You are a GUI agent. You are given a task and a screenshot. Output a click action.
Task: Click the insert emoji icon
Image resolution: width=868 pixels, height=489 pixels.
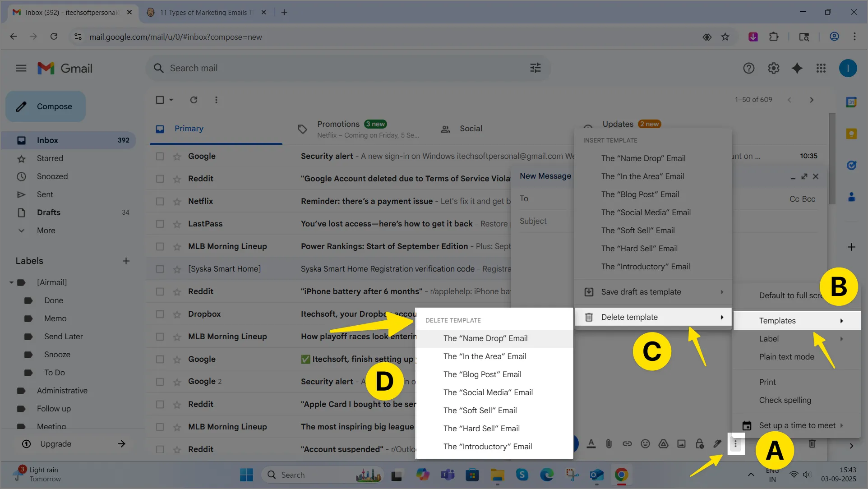(x=645, y=444)
